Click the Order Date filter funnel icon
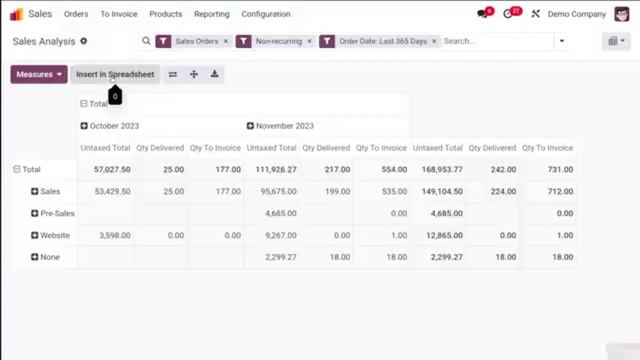 tap(327, 41)
